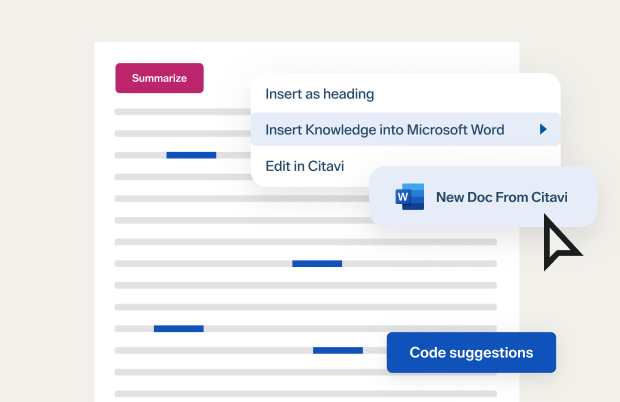Select New Doc From Citavi text
The image size is (620, 402).
pos(501,197)
